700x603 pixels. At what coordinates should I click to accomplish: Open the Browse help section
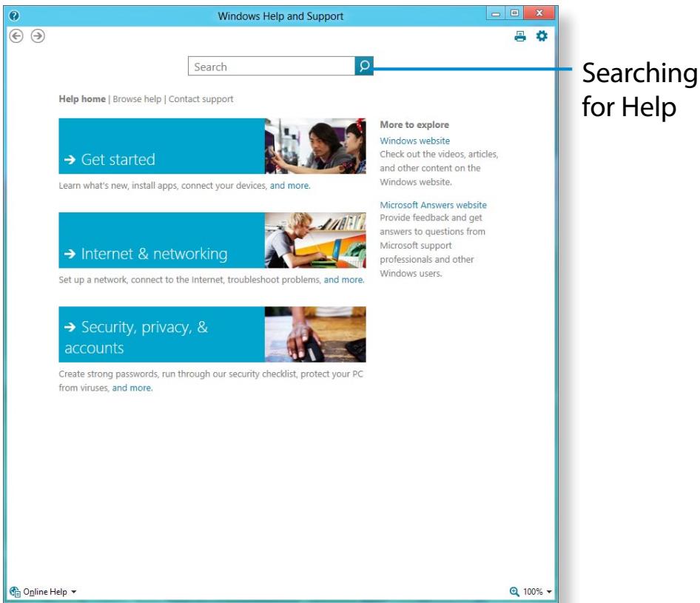coord(137,98)
